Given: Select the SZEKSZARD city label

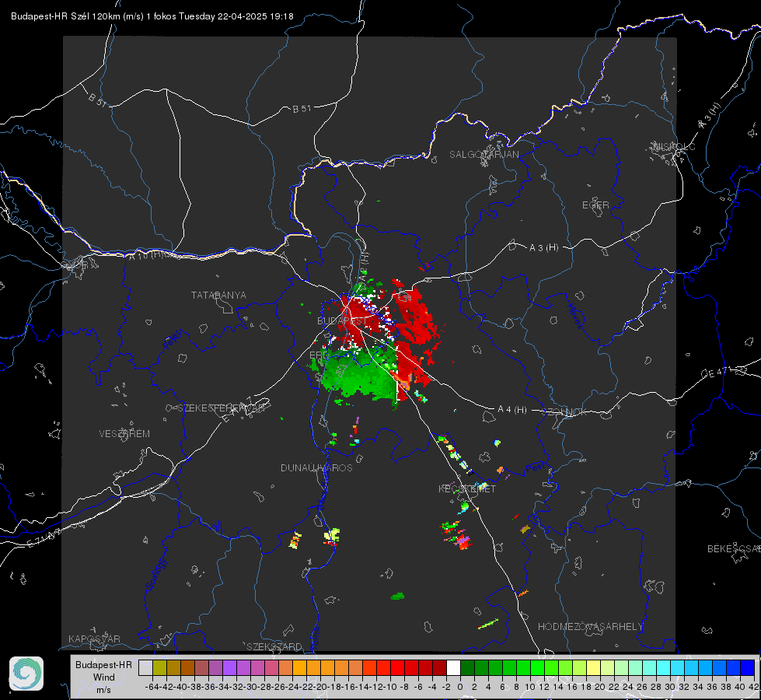Looking at the screenshot, I should pyautogui.click(x=274, y=646).
